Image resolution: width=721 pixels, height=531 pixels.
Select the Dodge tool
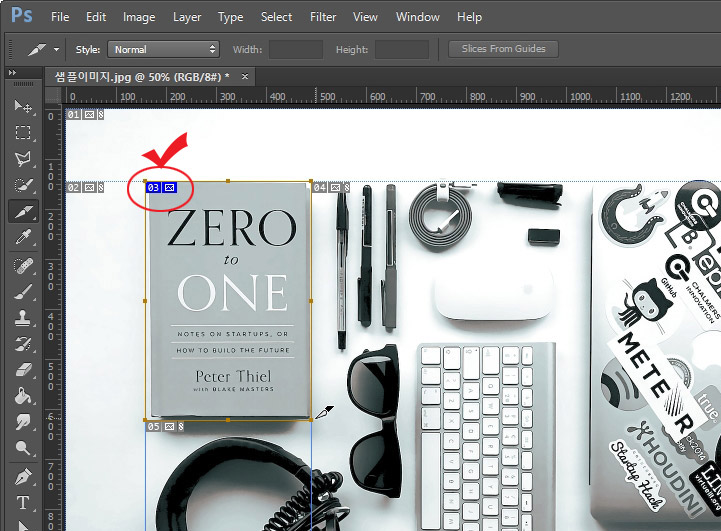tap(23, 447)
